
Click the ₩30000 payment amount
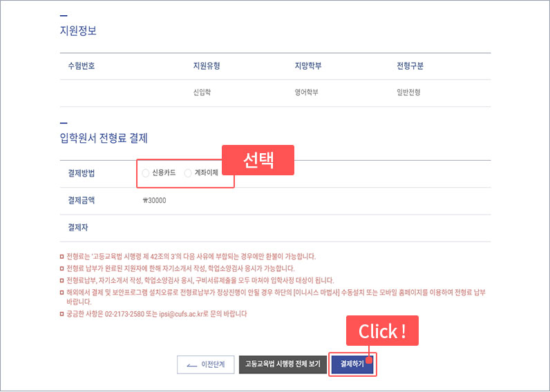pos(154,201)
